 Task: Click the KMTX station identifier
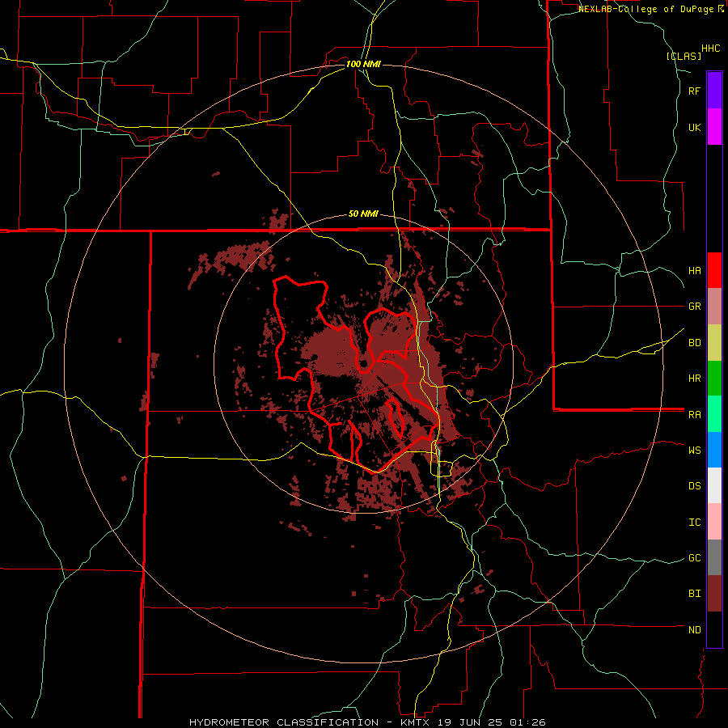point(413,722)
